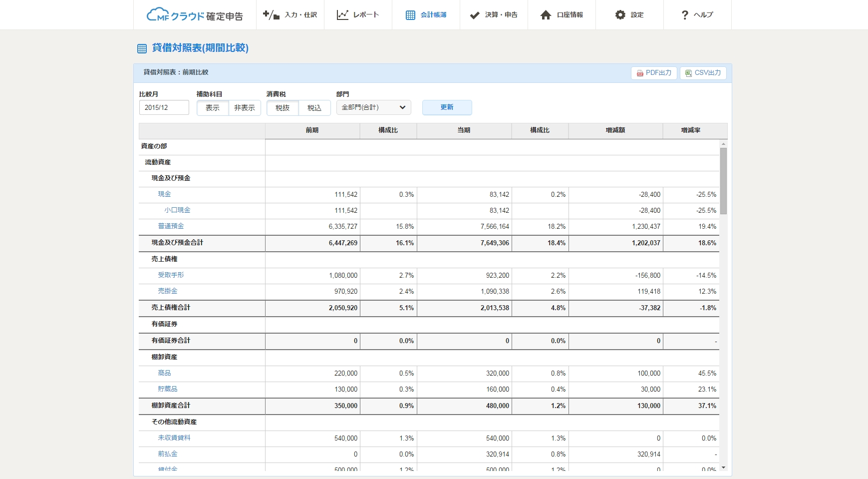This screenshot has width=868, height=479.
Task: Click the 有価証券合計 row label
Action: [x=171, y=341]
